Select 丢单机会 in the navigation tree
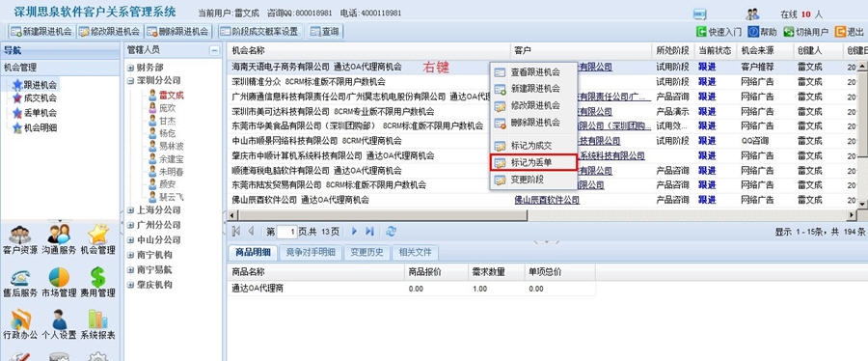868x361 pixels. tap(35, 113)
